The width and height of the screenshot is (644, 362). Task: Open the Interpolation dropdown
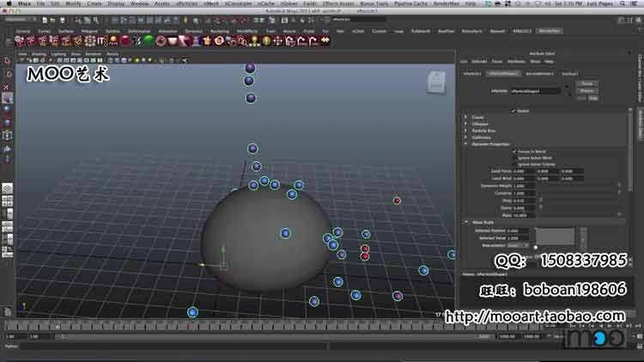[x=518, y=245]
